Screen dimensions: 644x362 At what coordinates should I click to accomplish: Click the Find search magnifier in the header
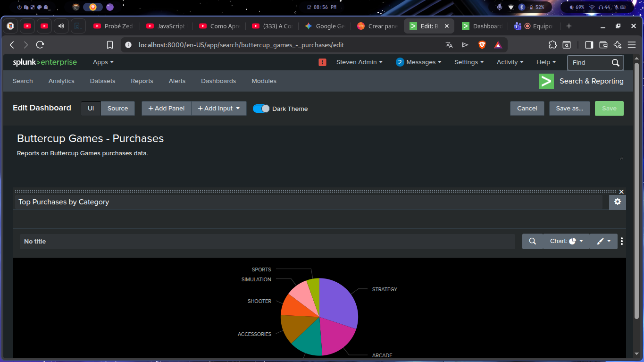point(615,62)
